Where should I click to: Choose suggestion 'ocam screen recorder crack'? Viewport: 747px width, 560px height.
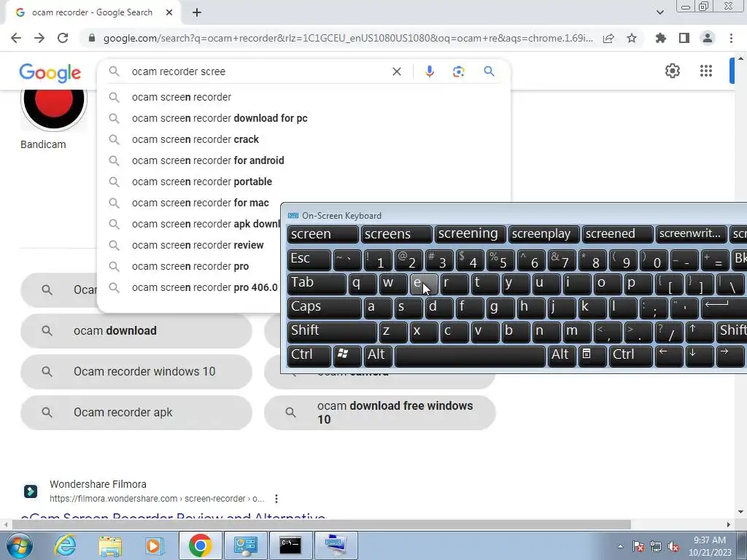(303, 139)
